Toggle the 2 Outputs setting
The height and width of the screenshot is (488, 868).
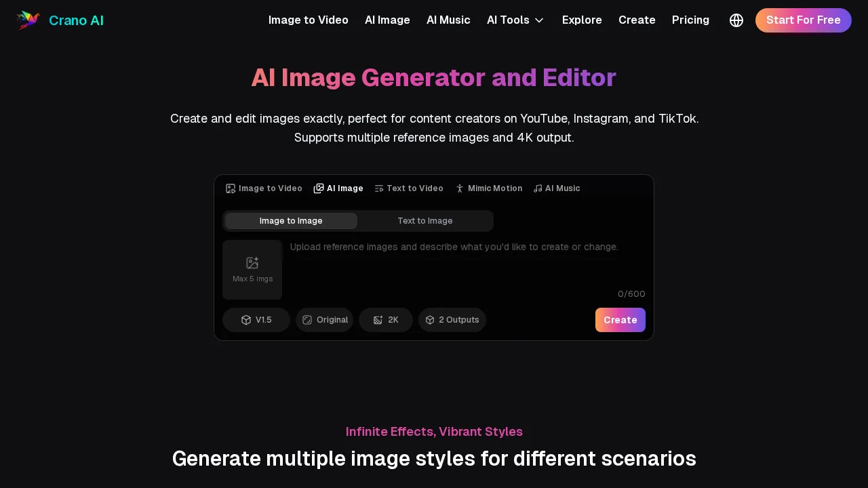pos(452,320)
